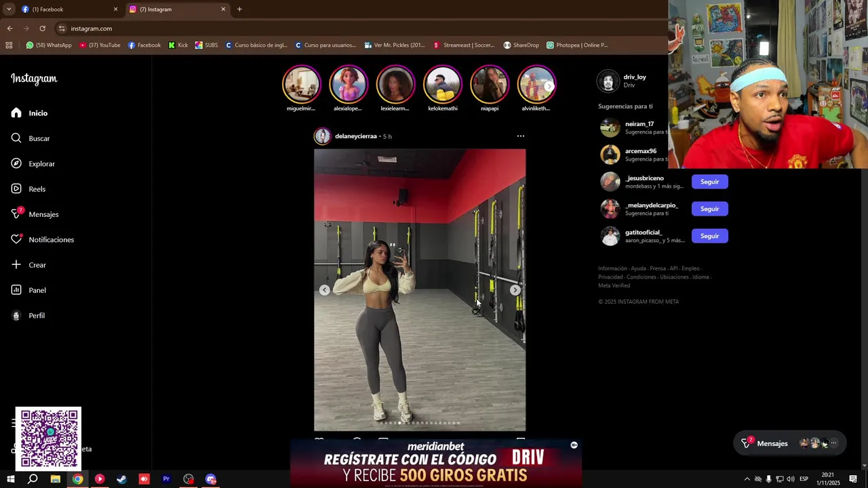Open taskbar search
The width and height of the screenshot is (868, 488).
tap(33, 479)
